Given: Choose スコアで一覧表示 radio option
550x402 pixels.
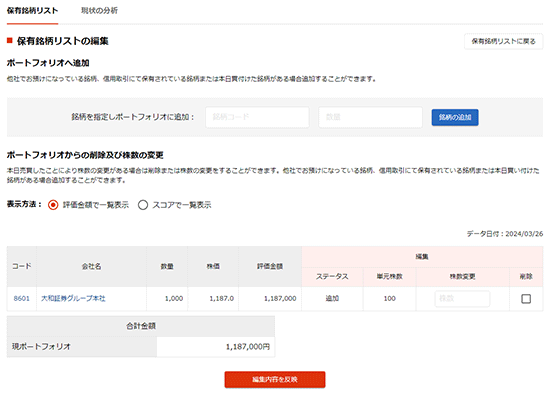Looking at the screenshot, I should (143, 205).
